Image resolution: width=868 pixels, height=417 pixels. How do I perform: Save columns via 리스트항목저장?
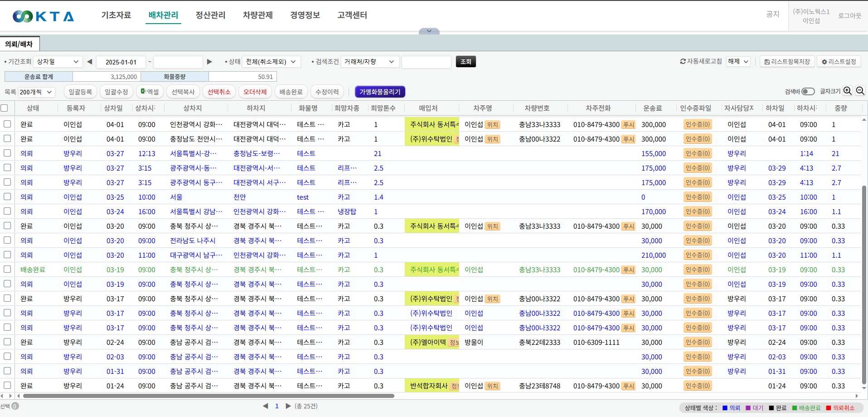787,62
